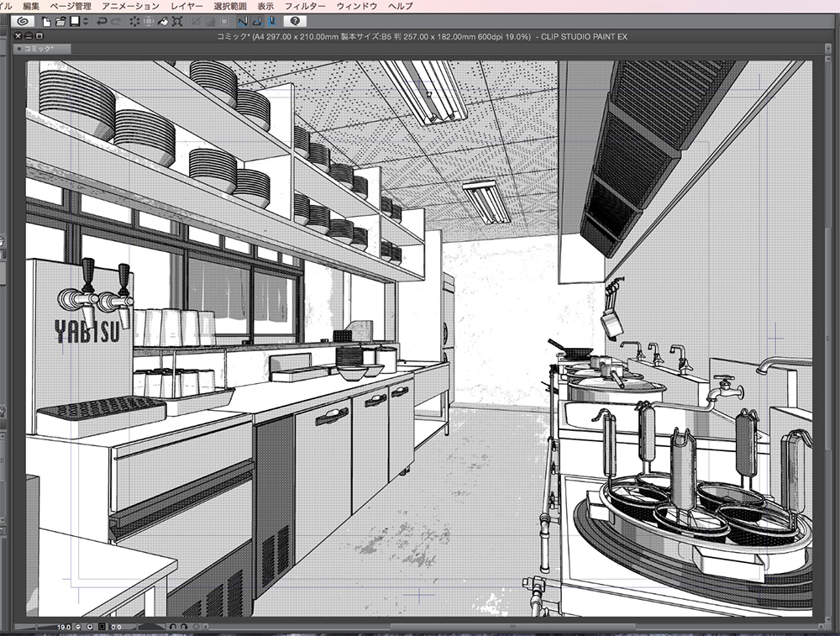The image size is (840, 636).
Task: Rotate canvas right icon
Action: coord(184,627)
